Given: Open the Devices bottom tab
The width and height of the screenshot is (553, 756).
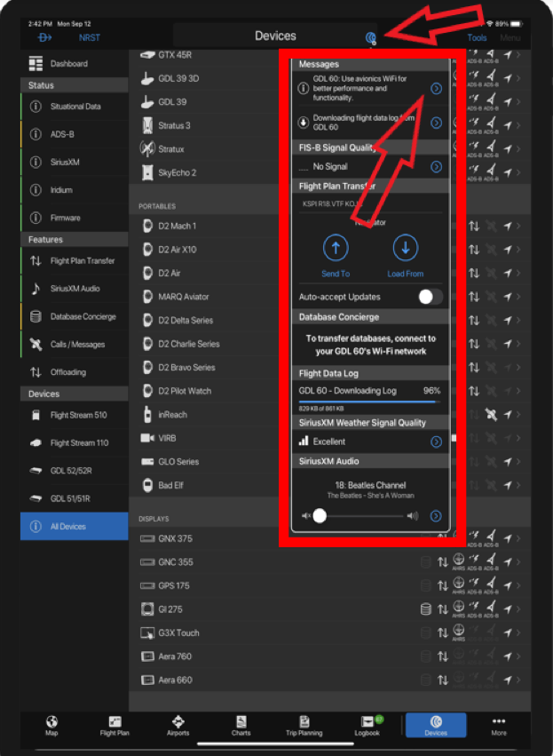Looking at the screenshot, I should point(436,725).
